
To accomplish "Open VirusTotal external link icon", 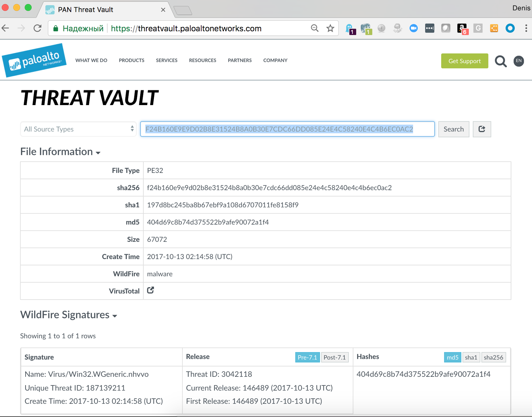I will coord(151,290).
